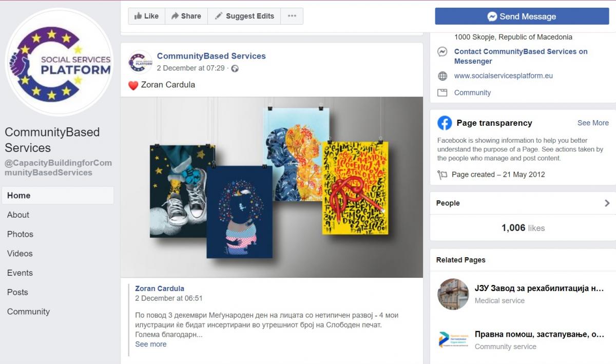
Task: Go to the Photos section
Action: (20, 234)
